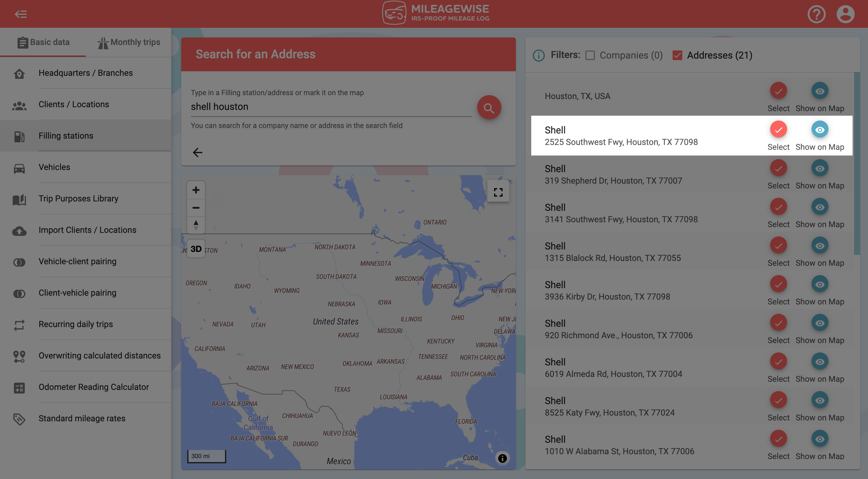
Task: Open the help question mark icon
Action: [x=816, y=14]
